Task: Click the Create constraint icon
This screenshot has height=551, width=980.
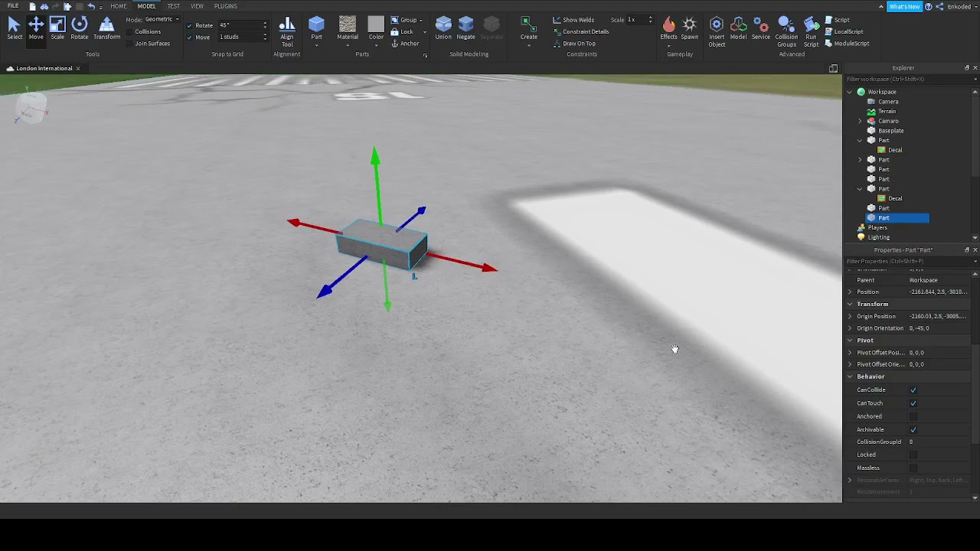Action: [x=529, y=28]
